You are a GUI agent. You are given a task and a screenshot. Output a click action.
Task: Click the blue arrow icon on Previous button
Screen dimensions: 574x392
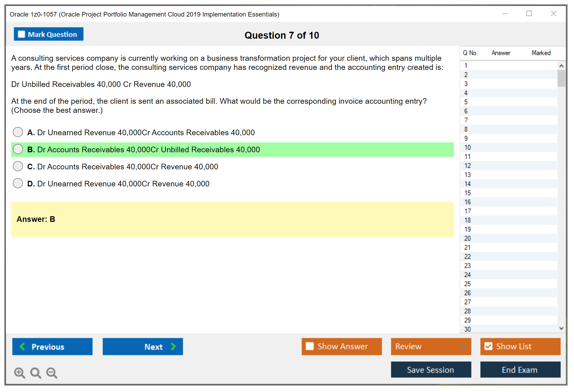tap(22, 346)
